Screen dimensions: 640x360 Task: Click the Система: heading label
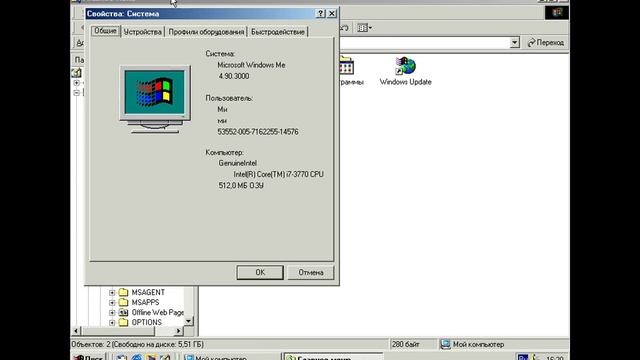[220, 54]
